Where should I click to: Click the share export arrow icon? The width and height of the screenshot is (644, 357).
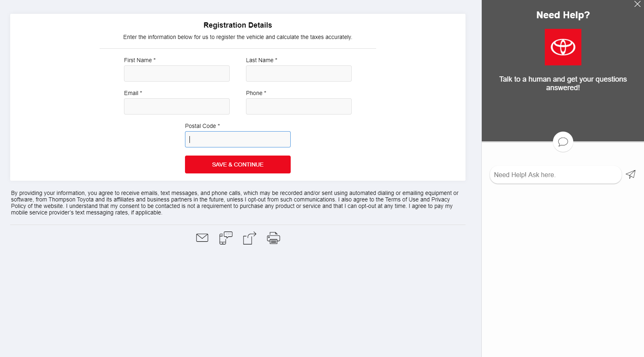pyautogui.click(x=250, y=238)
